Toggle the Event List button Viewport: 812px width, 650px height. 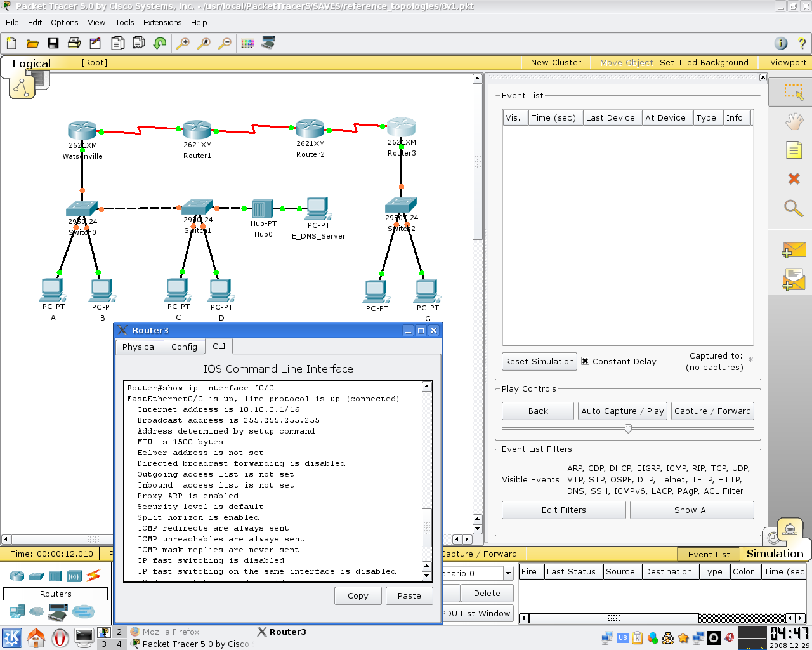click(709, 554)
